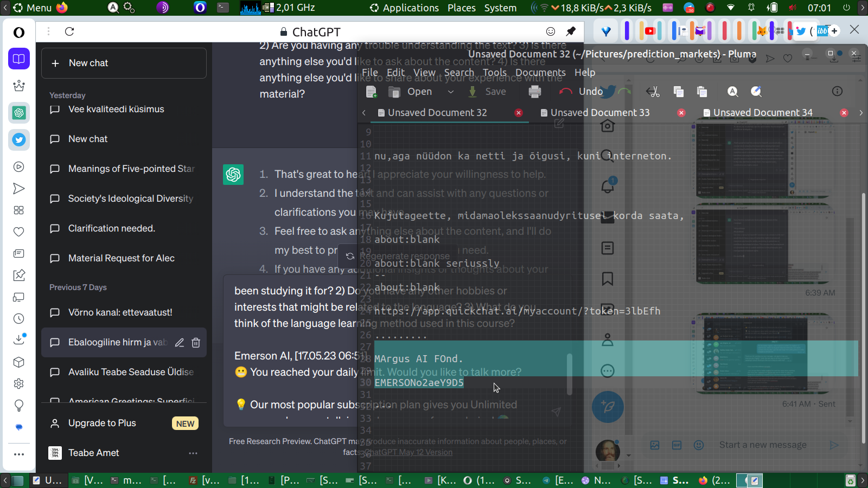Open the ChatGPT panel in Opera's sidebar
The width and height of the screenshot is (868, 488).
pos(19,113)
